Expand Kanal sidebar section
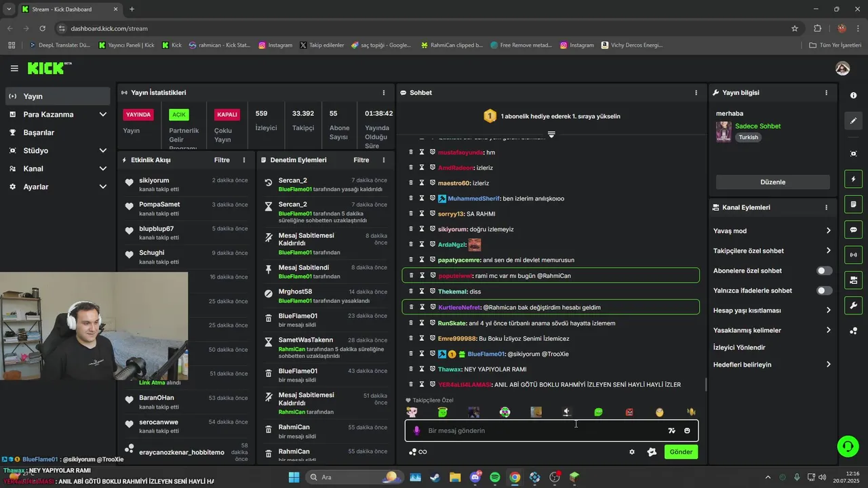This screenshot has height=488, width=868. [x=58, y=168]
